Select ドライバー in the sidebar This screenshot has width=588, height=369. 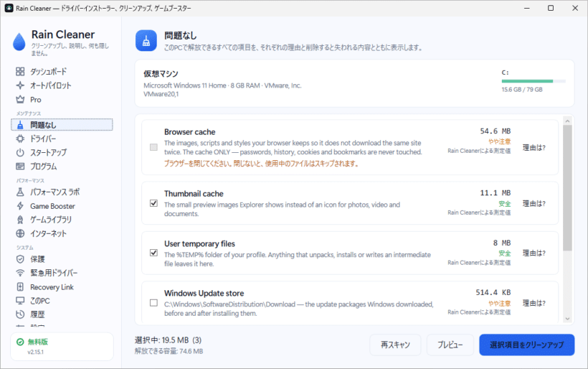[62, 139]
